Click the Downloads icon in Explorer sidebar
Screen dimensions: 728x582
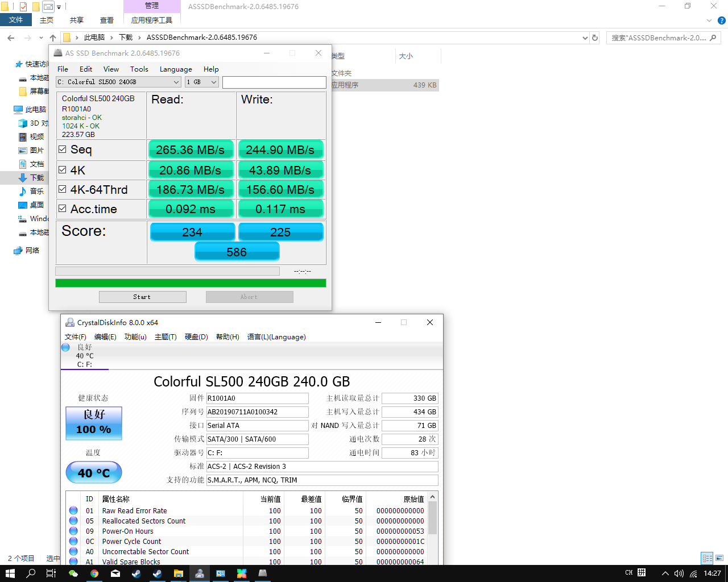pyautogui.click(x=23, y=178)
